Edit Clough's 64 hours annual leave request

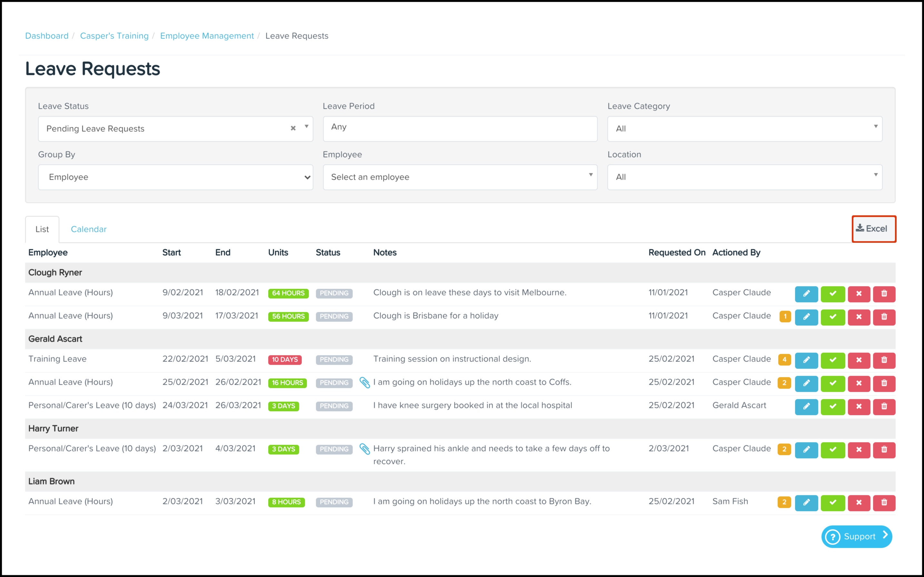pos(806,294)
